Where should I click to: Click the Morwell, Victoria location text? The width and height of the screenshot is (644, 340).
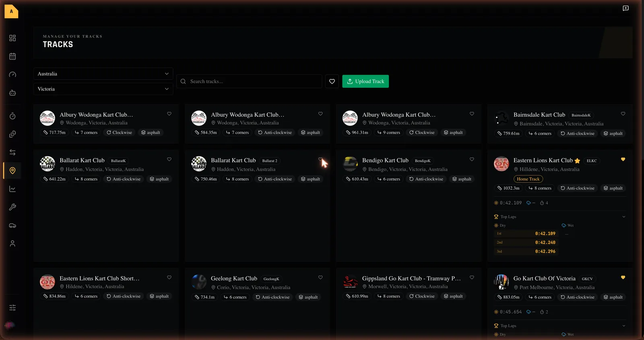[408, 286]
